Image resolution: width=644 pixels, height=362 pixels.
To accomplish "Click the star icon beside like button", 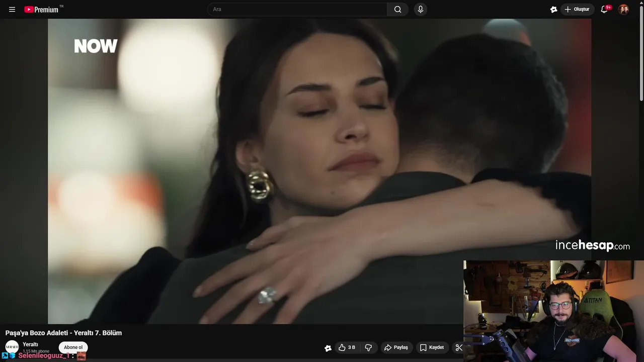I will (x=328, y=348).
